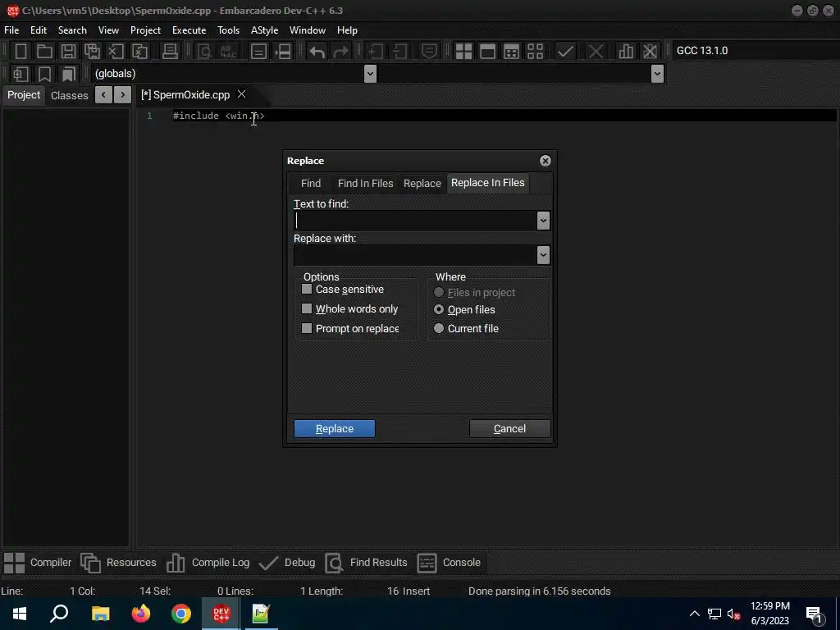Click the New file toolbar icon

pyautogui.click(x=21, y=51)
